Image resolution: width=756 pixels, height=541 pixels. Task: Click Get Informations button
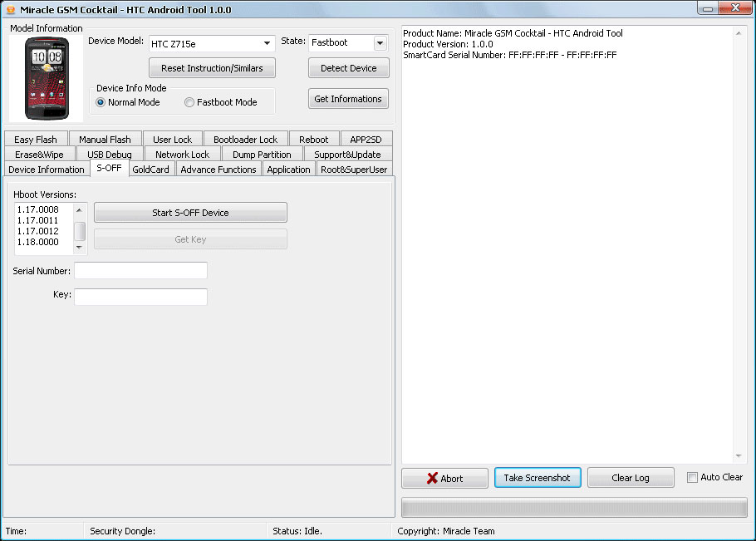tap(348, 99)
